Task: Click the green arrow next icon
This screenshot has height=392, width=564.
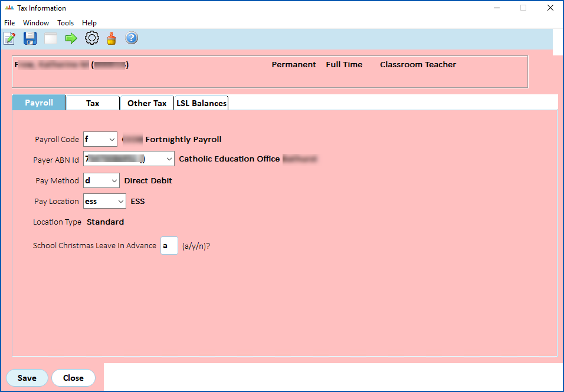Action: click(71, 38)
